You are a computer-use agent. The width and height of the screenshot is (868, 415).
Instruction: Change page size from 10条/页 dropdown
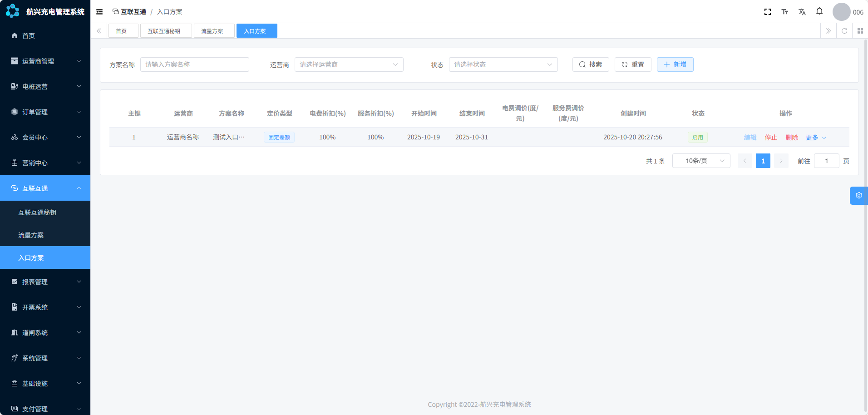coord(701,161)
